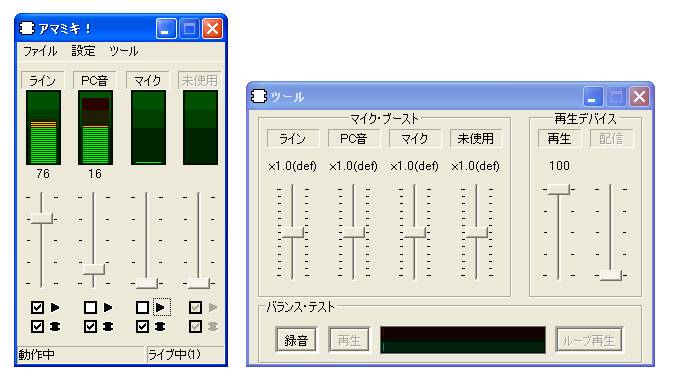
Task: Click the play arrow icon under ライン channel
Action: coord(55,307)
